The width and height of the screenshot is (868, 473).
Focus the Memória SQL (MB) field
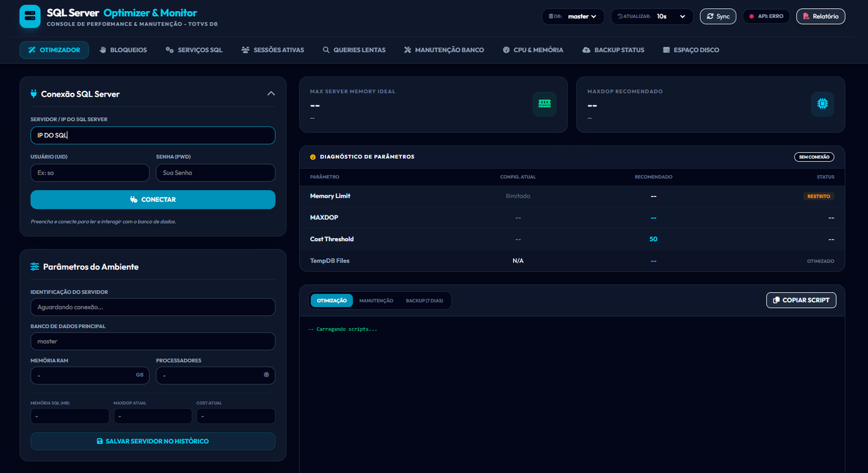(70, 416)
